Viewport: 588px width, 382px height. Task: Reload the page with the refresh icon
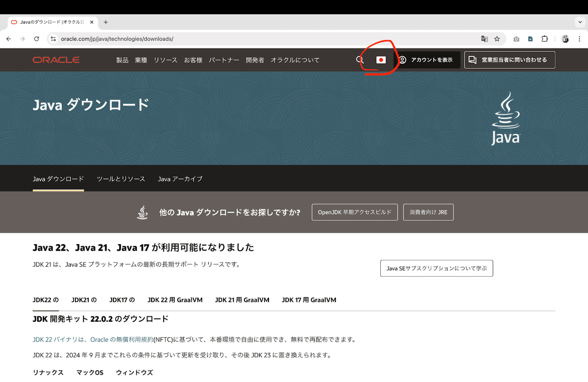click(x=36, y=39)
